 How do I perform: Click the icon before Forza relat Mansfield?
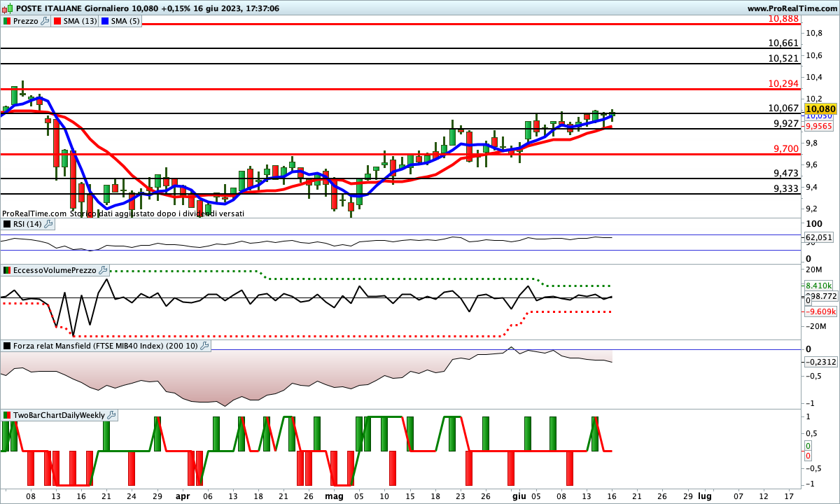6,345
